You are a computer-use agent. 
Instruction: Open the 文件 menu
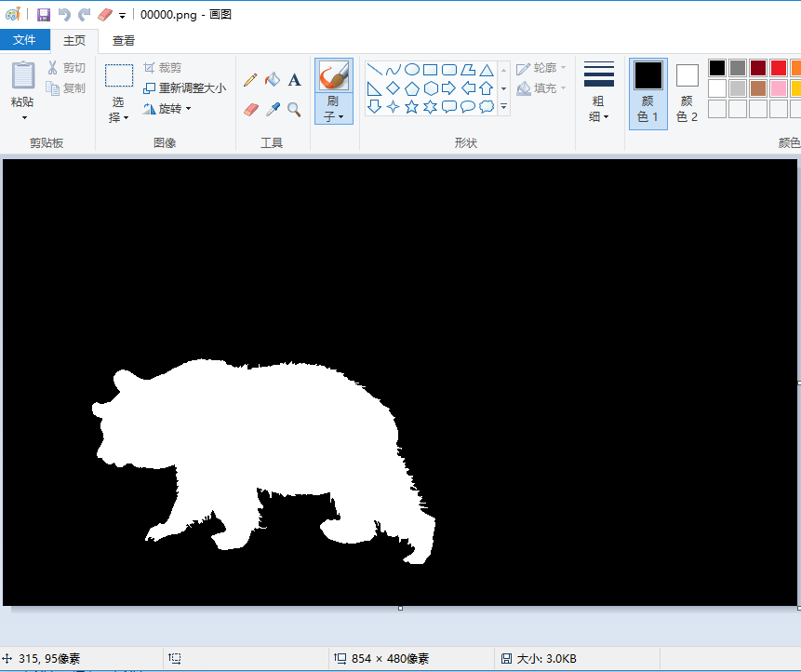click(24, 40)
